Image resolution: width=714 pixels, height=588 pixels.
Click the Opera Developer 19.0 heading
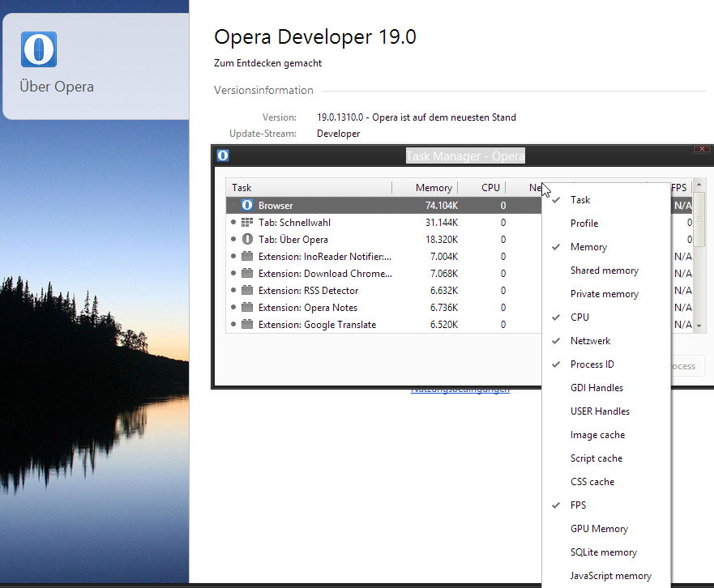(315, 37)
